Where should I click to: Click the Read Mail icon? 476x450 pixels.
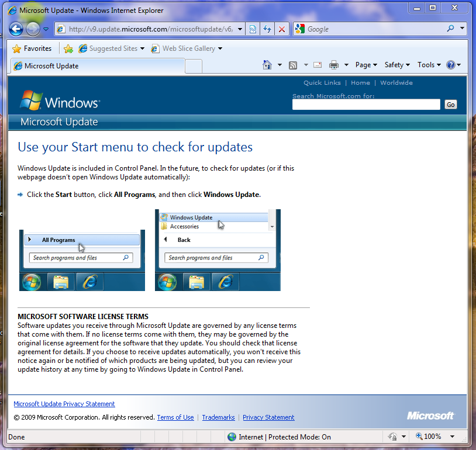point(318,65)
